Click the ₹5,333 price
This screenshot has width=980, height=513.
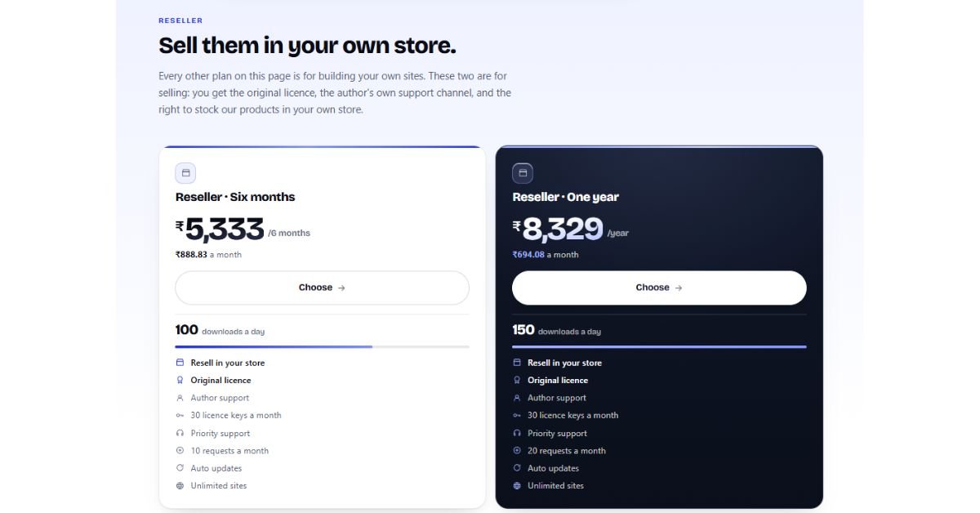pos(220,230)
